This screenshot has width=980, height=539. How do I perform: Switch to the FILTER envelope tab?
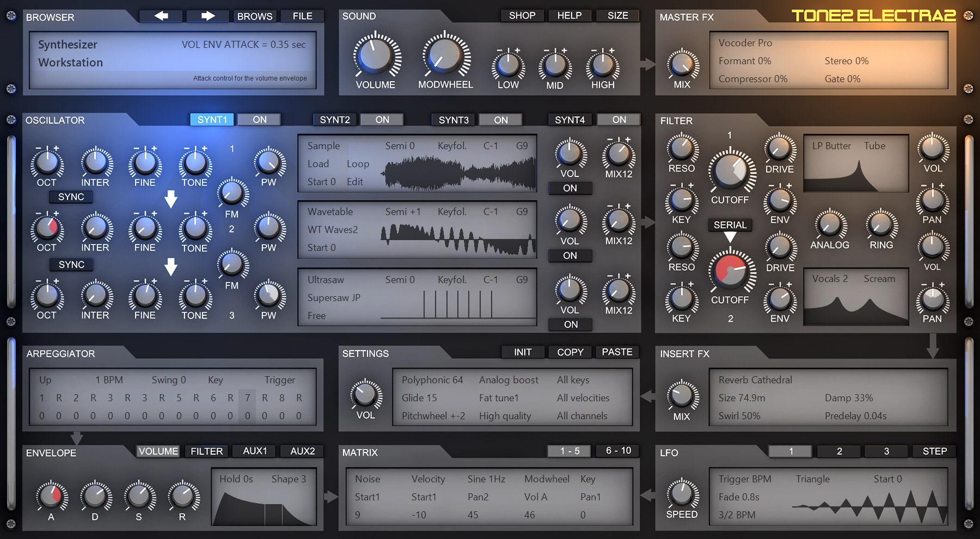pos(206,451)
